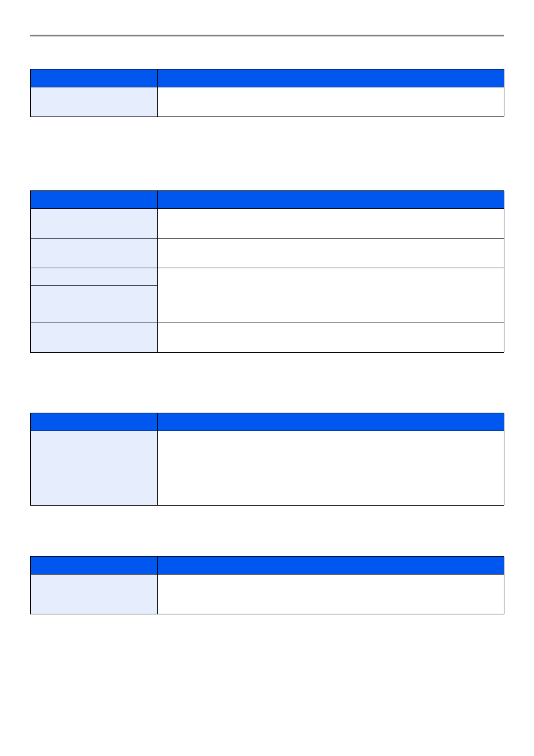Click the merged white cell spanning two rows
This screenshot has width=534, height=756.
point(331,296)
